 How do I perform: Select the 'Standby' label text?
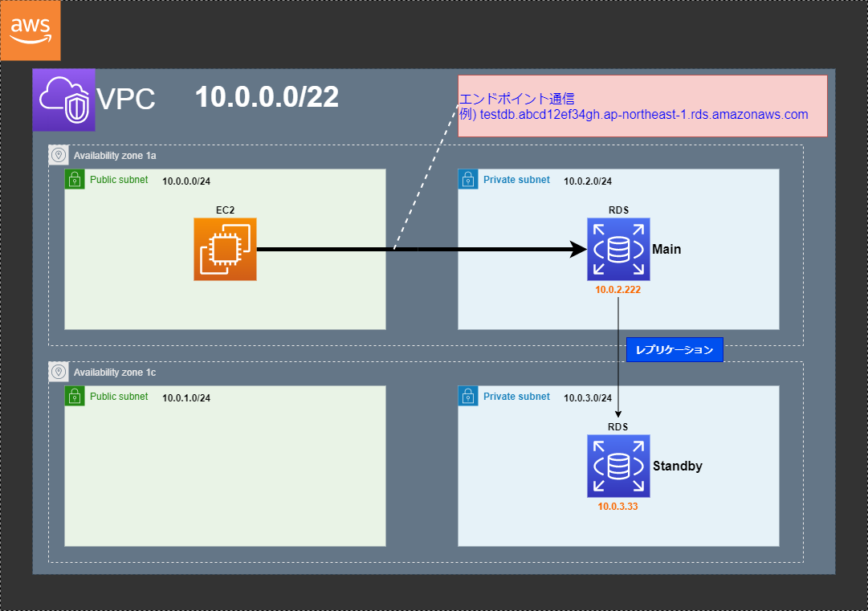678,466
